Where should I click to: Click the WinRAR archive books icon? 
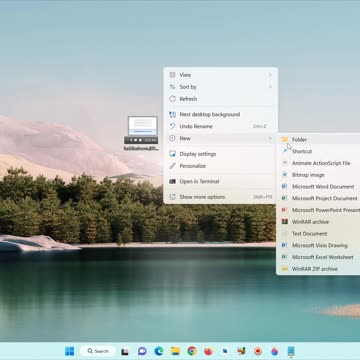(x=285, y=222)
